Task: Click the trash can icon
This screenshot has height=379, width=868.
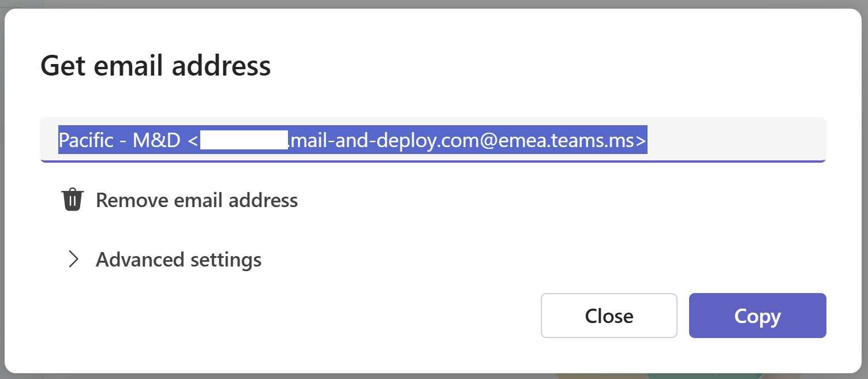Action: [73, 200]
